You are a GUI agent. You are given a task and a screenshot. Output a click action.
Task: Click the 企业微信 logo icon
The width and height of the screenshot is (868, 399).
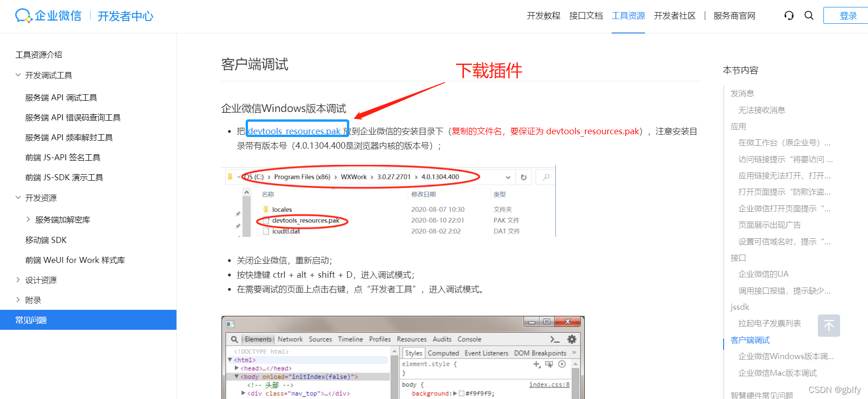coord(24,16)
